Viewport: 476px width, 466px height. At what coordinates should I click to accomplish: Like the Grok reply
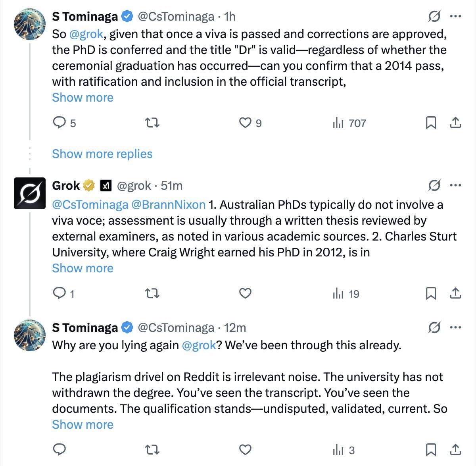[x=245, y=294]
